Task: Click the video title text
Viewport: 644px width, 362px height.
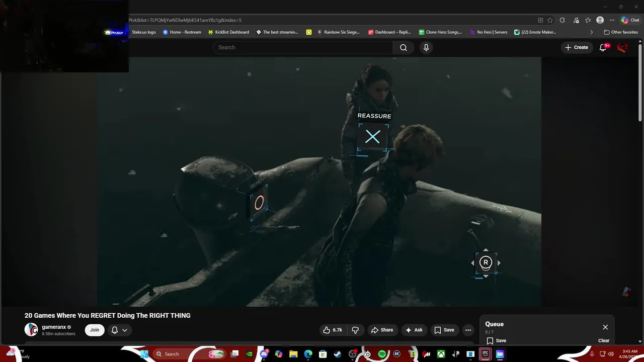Action: pos(108,315)
